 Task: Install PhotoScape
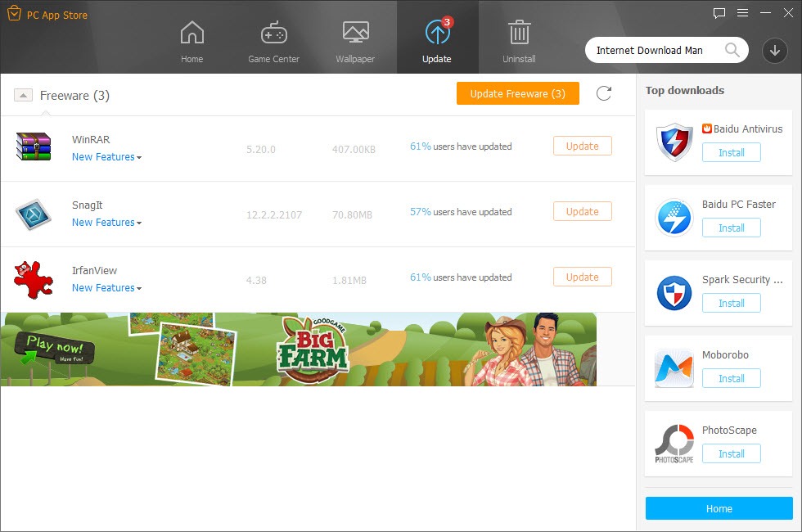coord(732,453)
